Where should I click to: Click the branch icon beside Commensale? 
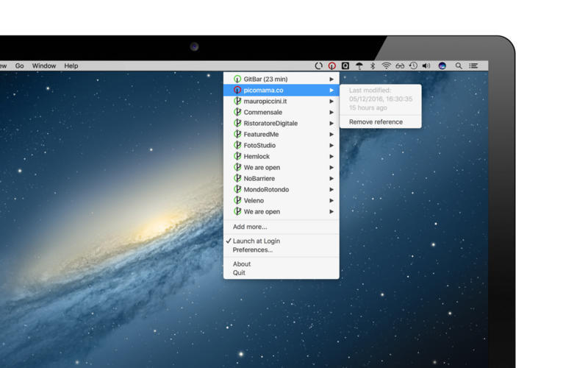tap(237, 112)
